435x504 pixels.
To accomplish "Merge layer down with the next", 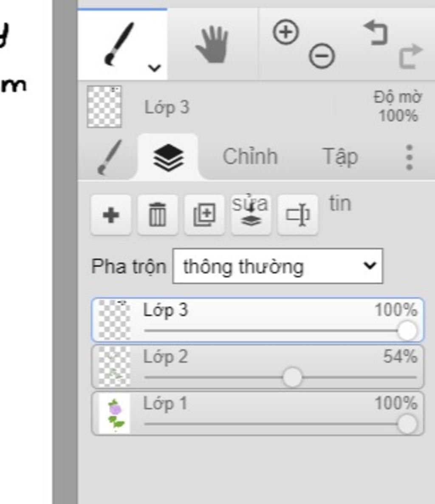I will 251,215.
